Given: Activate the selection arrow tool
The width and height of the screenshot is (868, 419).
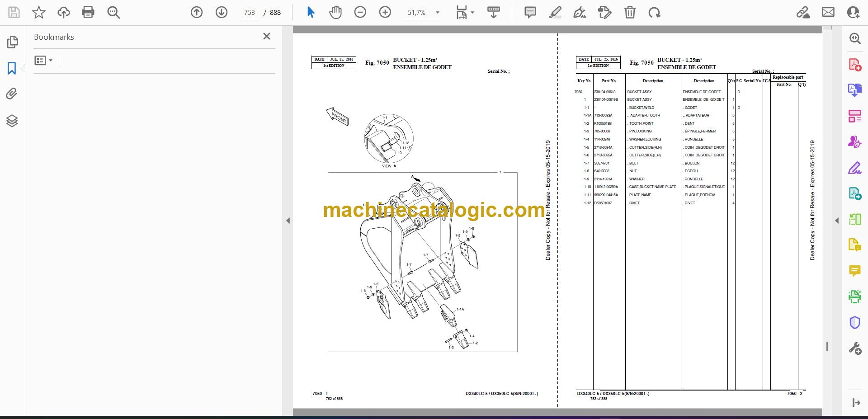Looking at the screenshot, I should [311, 12].
